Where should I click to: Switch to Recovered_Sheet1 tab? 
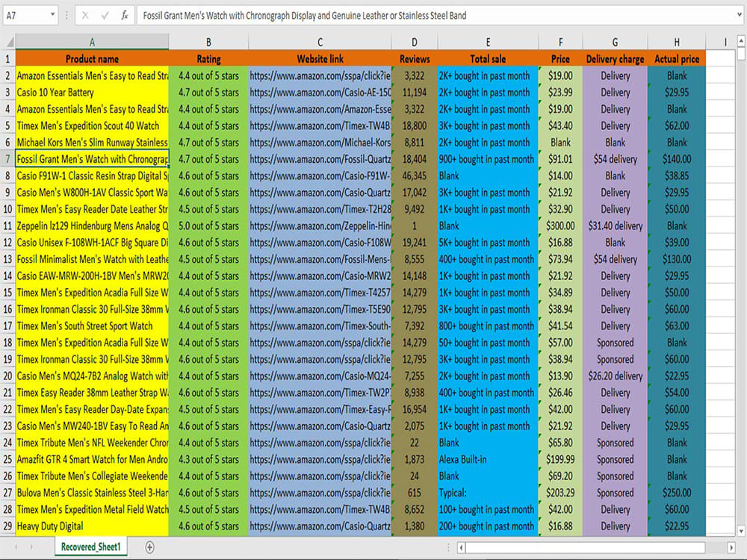click(91, 547)
